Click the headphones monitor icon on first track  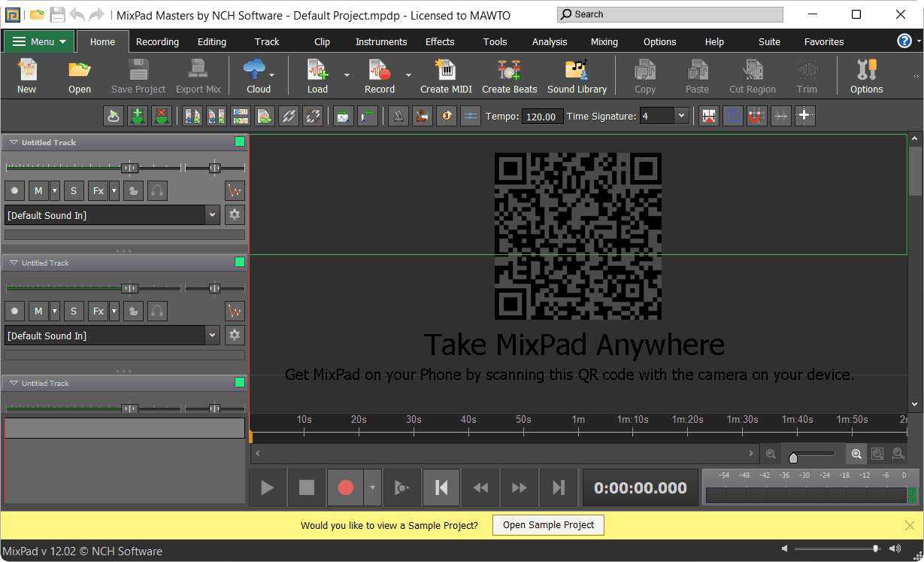(x=157, y=190)
